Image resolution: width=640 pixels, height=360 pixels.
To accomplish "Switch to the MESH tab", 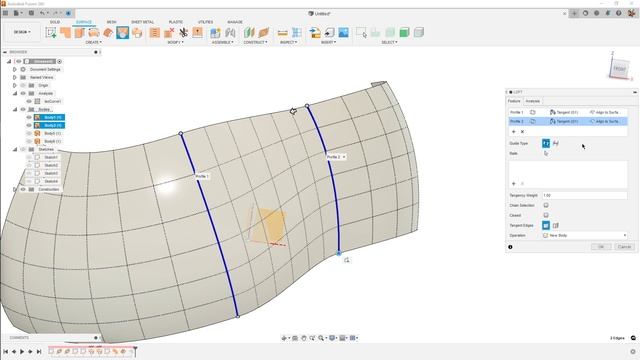I will point(111,22).
